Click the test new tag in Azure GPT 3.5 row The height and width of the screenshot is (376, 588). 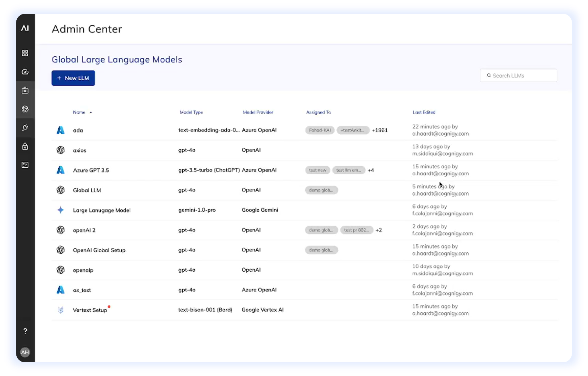317,170
